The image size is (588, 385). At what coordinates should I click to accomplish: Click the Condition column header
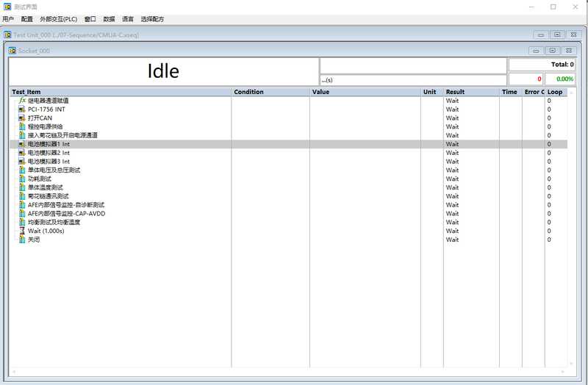270,92
